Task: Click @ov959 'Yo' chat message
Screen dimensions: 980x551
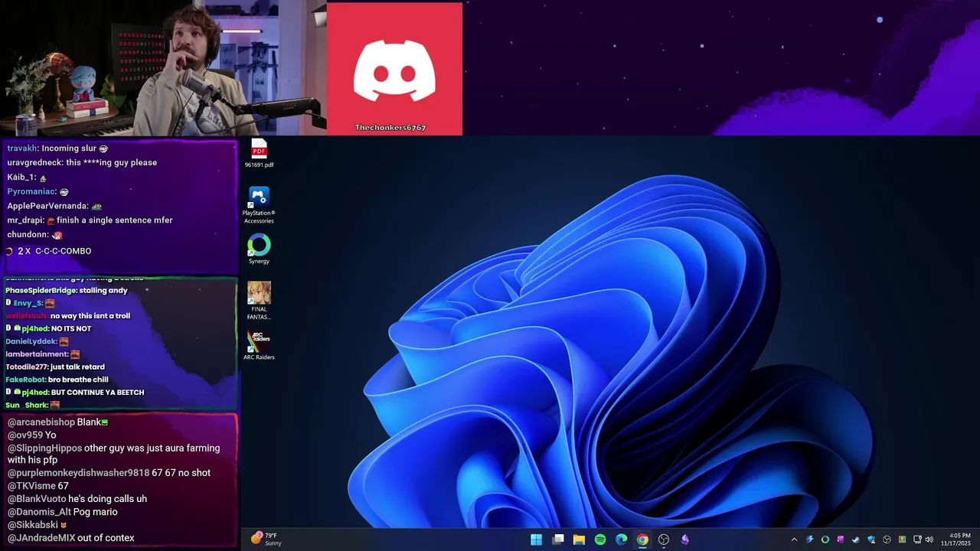Action: (x=31, y=435)
